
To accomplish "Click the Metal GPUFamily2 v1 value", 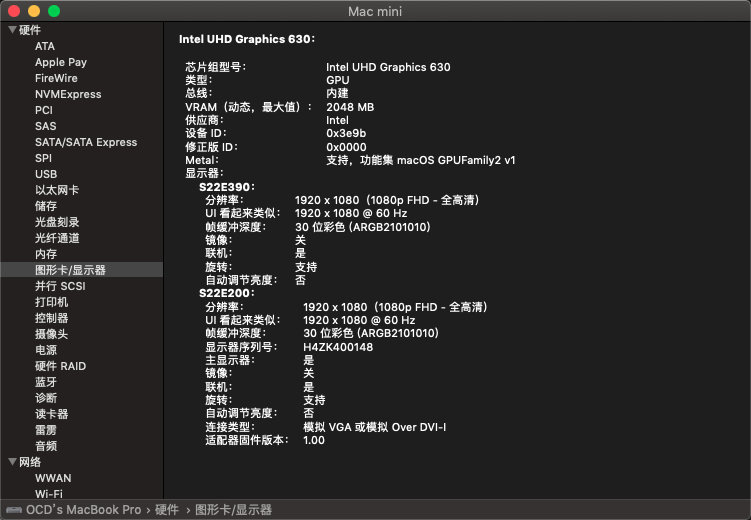I will coord(421,160).
